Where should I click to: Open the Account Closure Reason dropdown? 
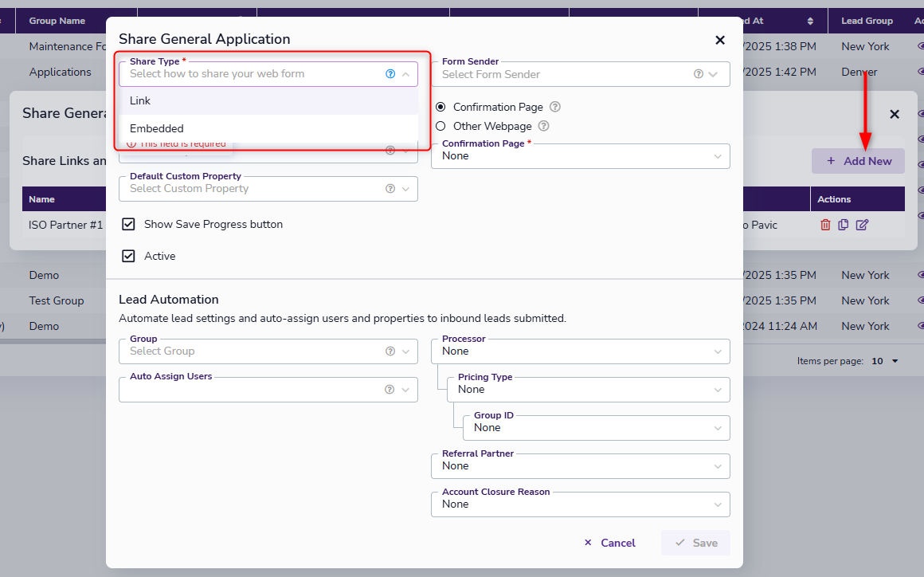(580, 504)
